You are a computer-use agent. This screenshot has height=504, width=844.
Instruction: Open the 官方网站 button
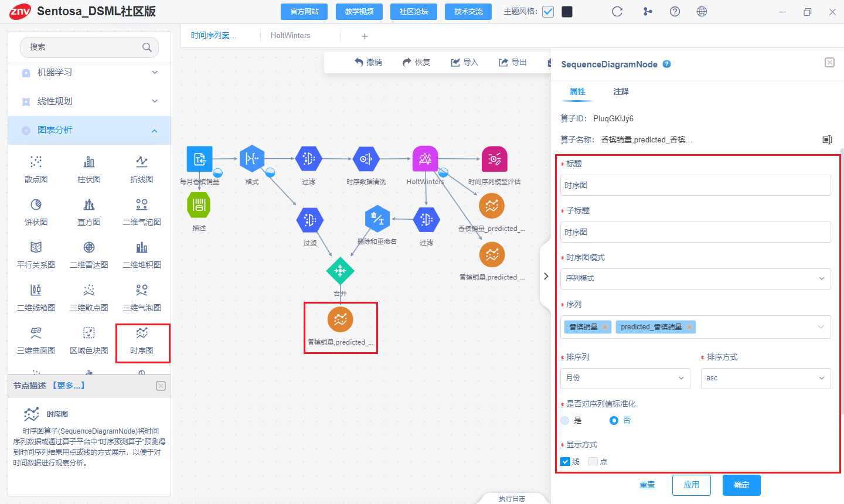click(305, 12)
